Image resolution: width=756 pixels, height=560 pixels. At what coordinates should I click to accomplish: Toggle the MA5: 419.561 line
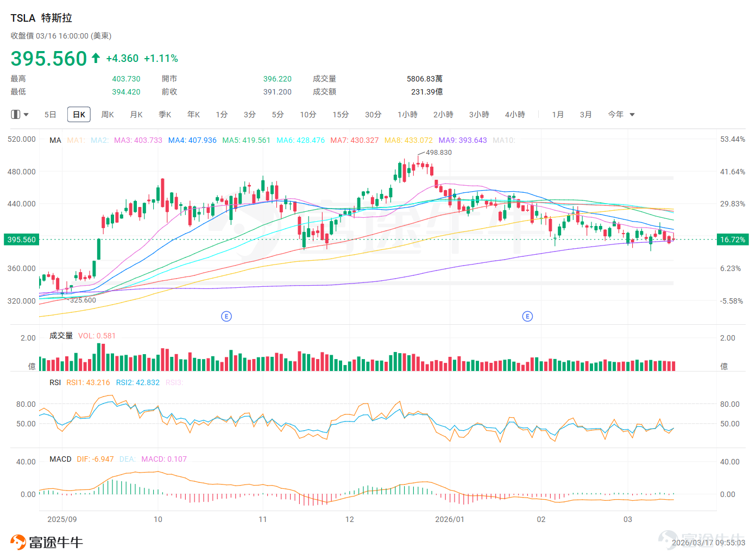pos(247,140)
